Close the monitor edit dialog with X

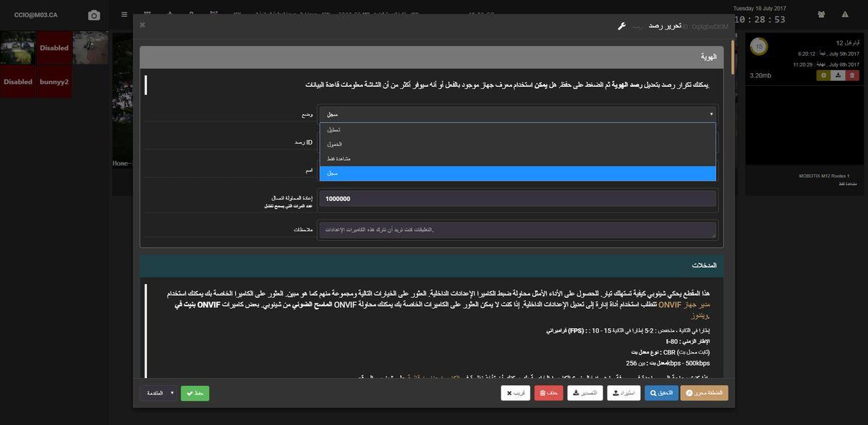pos(142,25)
